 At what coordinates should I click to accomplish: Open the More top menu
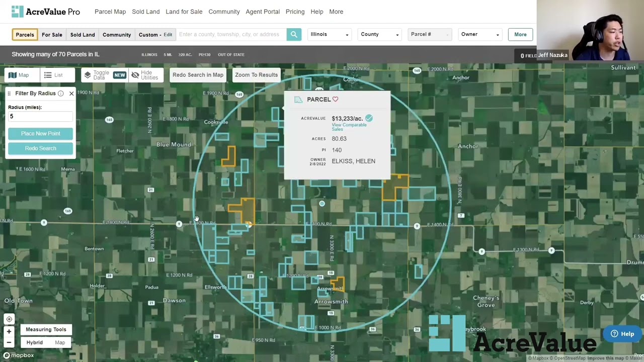tap(336, 12)
